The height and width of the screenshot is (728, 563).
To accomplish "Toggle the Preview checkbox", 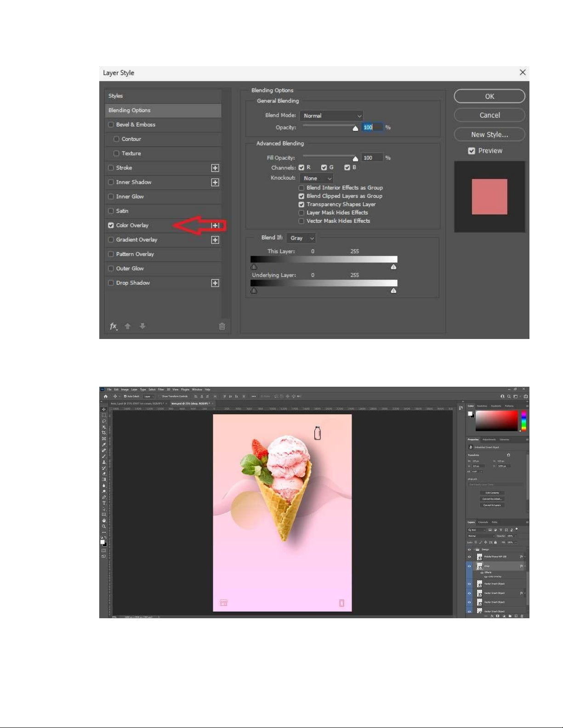I will [471, 151].
